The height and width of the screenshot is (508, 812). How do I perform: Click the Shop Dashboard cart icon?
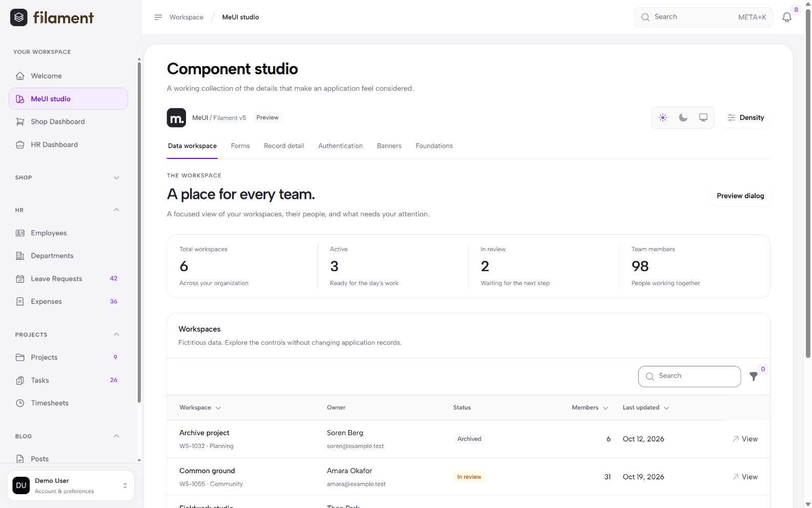(20, 121)
